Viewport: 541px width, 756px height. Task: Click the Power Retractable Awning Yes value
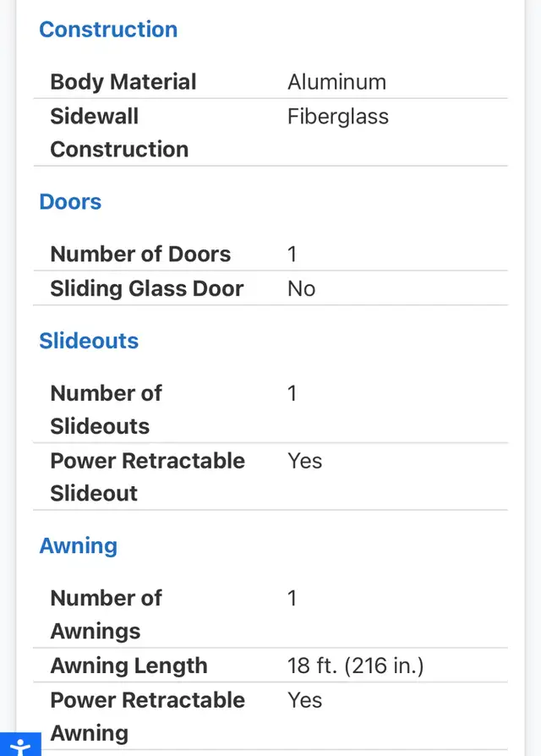click(304, 700)
